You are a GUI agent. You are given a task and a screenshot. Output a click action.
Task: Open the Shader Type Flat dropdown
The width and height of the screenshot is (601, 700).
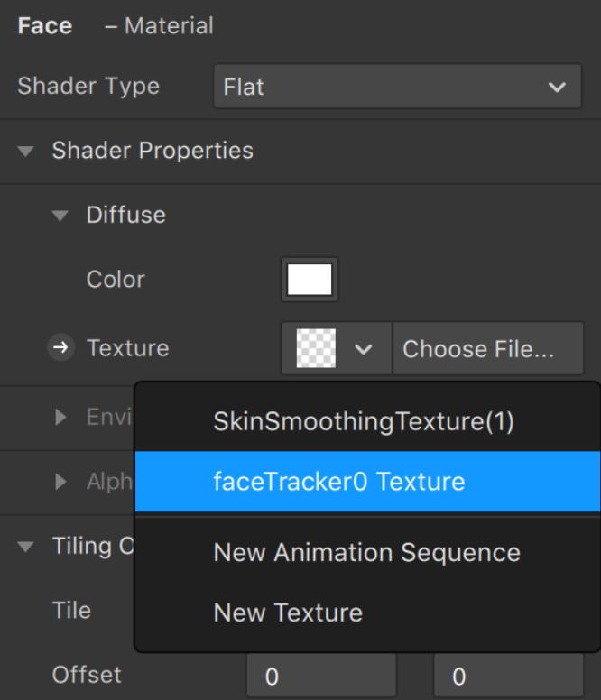(x=397, y=87)
